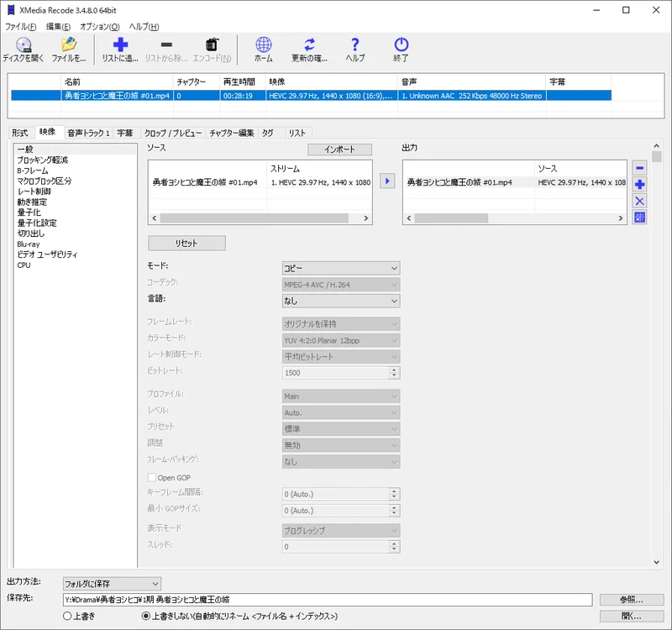
Task: Select the Don't Overwrite (上書きしない) radio button
Action: (146, 616)
